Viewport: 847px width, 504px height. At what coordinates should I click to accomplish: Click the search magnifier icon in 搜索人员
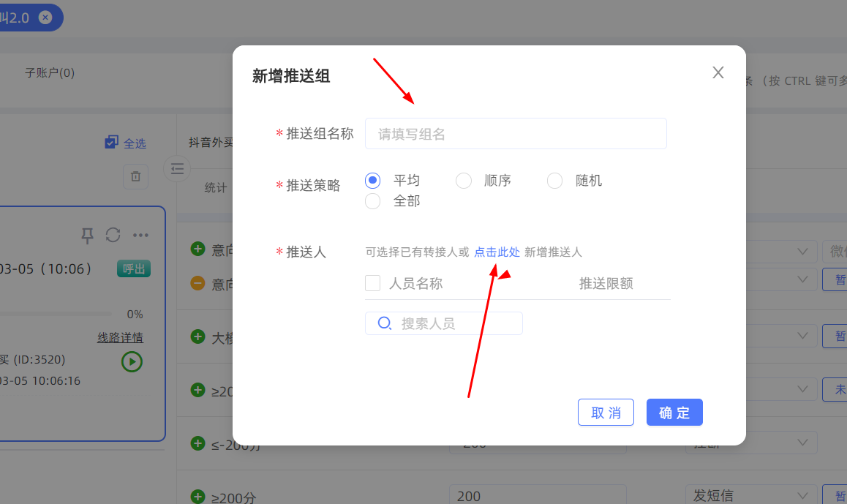tap(384, 323)
